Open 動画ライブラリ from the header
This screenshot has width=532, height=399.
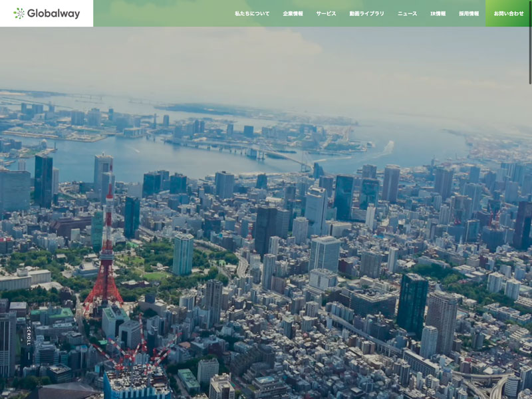pos(366,13)
